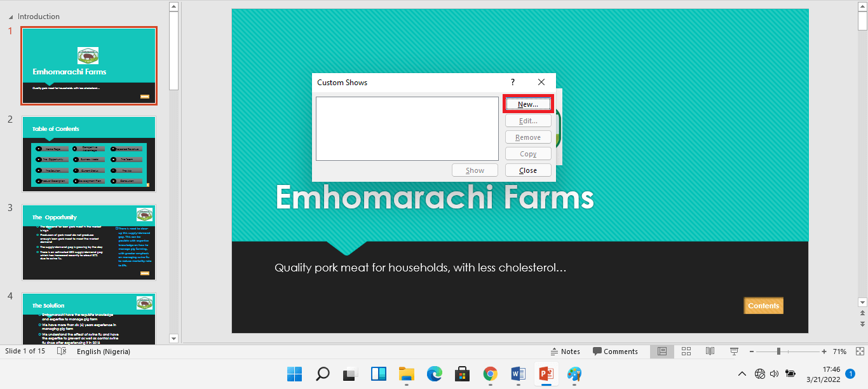Switch to Reading View
This screenshot has height=389, width=868.
tap(710, 351)
